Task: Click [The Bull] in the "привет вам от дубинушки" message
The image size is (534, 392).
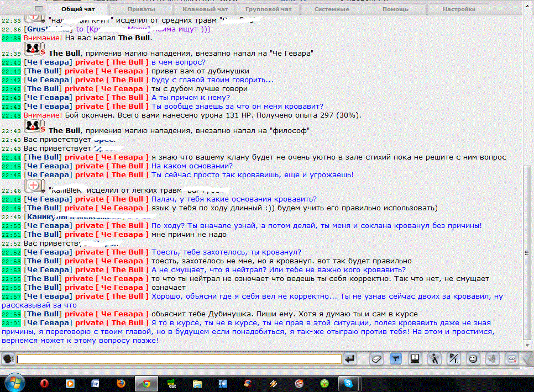Action: 43,71
